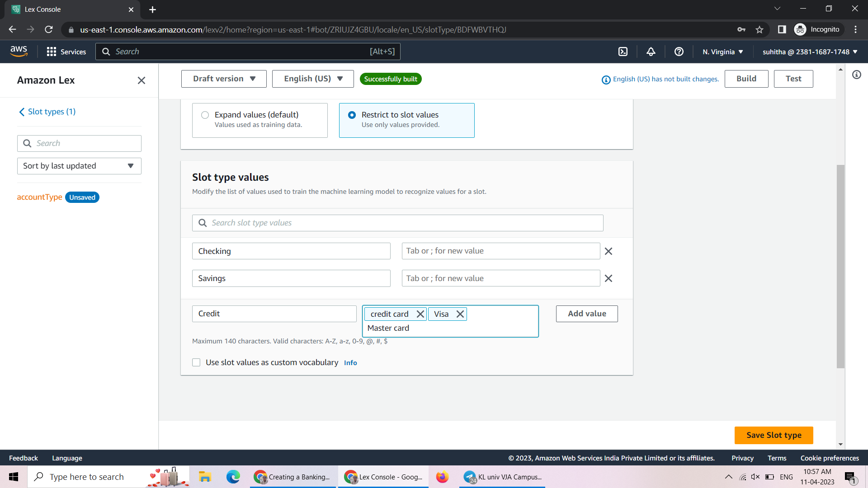Switch to the Lex Console browser tab
Screen dimensions: 868x488
tap(68, 9)
